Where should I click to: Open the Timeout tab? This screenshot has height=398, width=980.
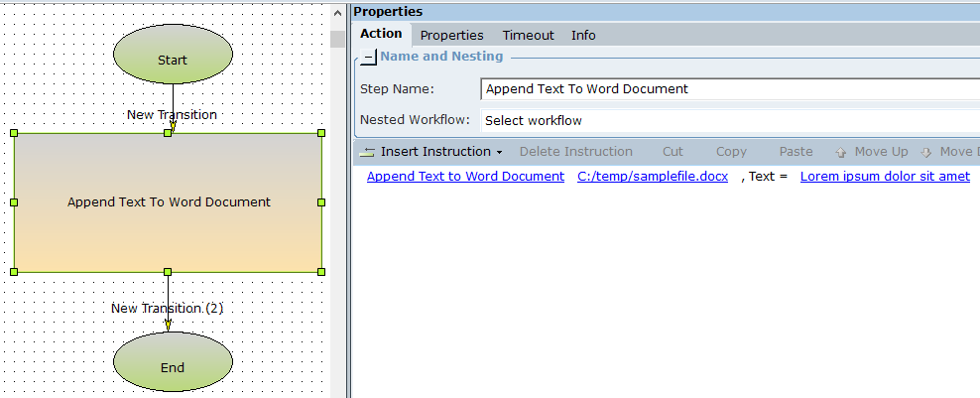(528, 35)
